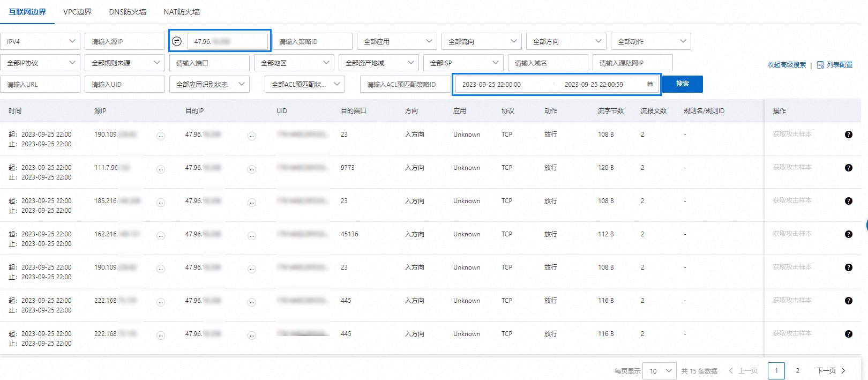The width and height of the screenshot is (868, 380).
Task: Expand the 全部ACL预匹配状态 dropdown
Action: (305, 84)
